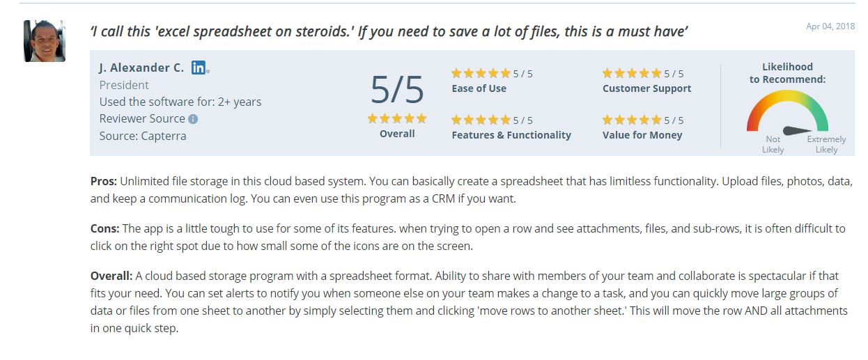Click the five stars above Overall label
868x360 pixels.
397,118
